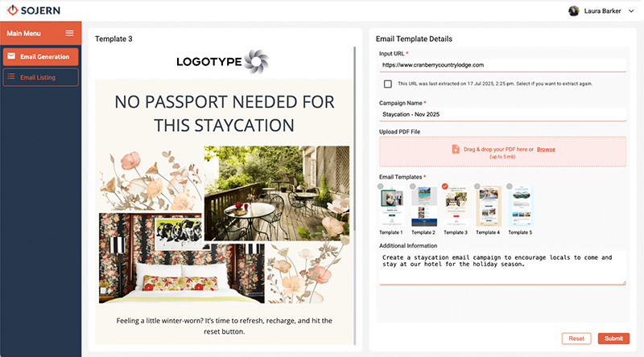Image resolution: width=644 pixels, height=357 pixels.
Task: Select the Template 4 radio button
Action: 477,187
